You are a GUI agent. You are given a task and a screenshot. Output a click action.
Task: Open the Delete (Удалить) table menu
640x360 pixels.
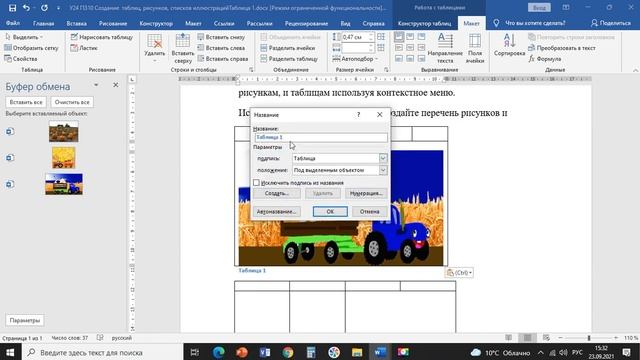(155, 49)
